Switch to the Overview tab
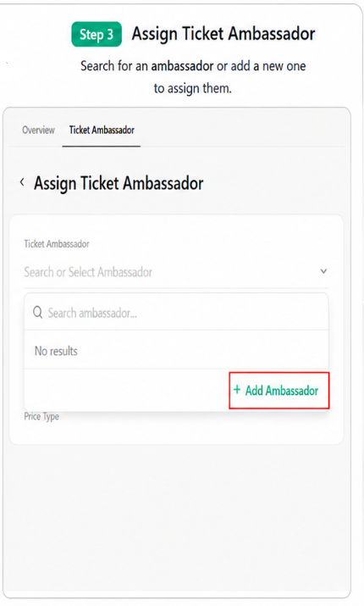 [x=38, y=130]
